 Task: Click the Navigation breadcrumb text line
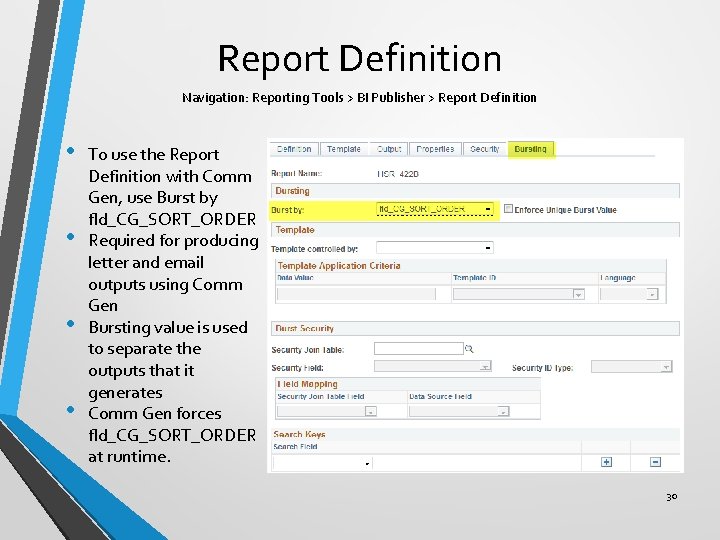(360, 97)
